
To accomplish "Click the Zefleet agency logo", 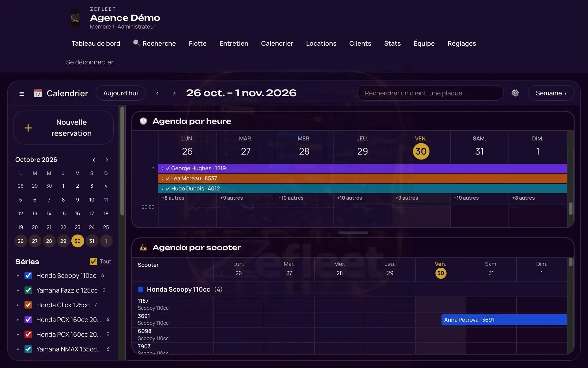I will (x=75, y=18).
